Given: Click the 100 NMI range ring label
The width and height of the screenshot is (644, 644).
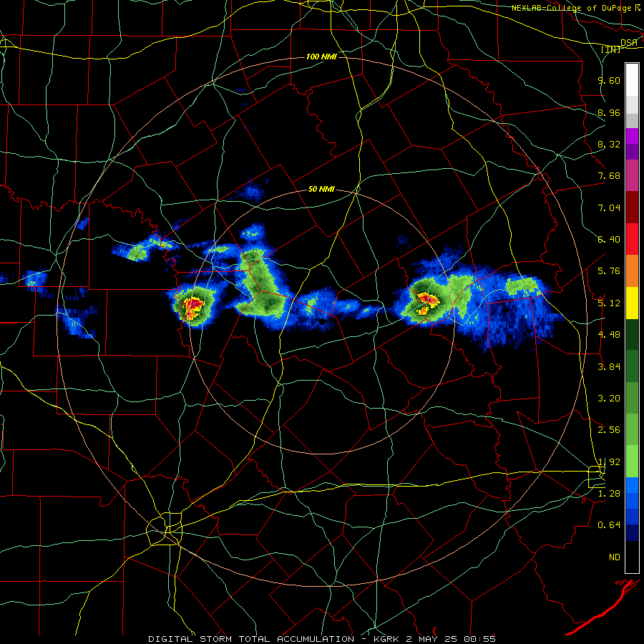Looking at the screenshot, I should pyautogui.click(x=321, y=57).
